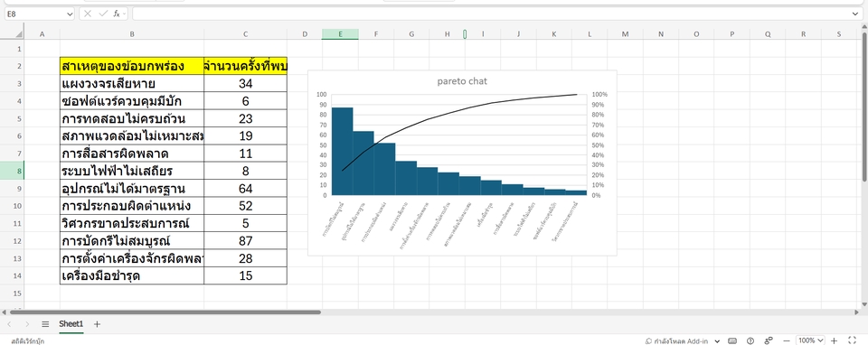Select row 14 header
Viewport: 868px width, 345px height.
click(12, 275)
